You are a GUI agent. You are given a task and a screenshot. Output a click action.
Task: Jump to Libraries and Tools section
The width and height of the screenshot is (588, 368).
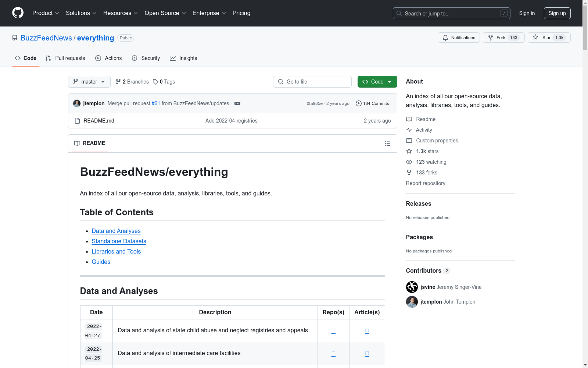coord(116,251)
